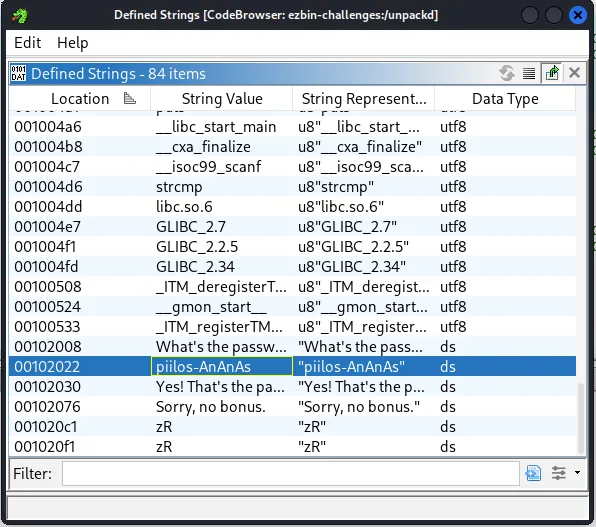Select the address 00100533
This screenshot has width=596, height=527.
point(48,327)
